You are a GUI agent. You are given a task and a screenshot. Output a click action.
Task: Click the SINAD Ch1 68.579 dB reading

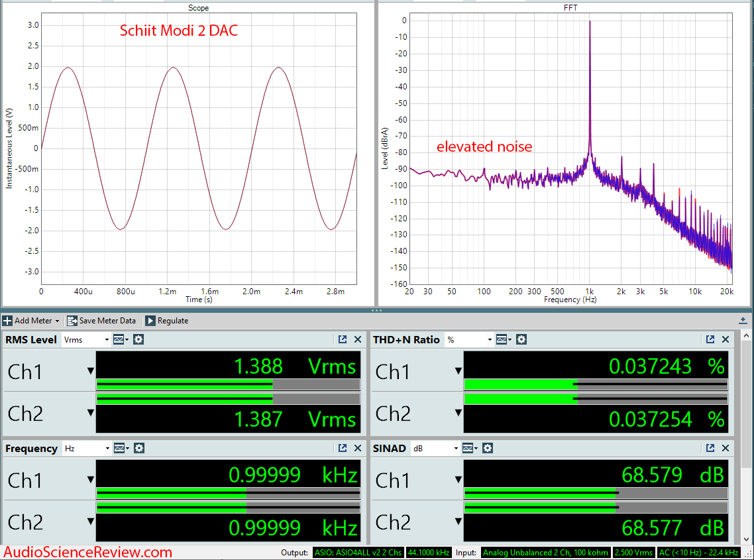(x=673, y=475)
